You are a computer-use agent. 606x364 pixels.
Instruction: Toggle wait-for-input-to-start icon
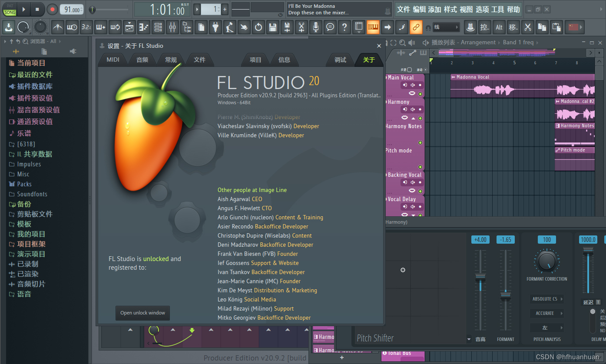[x=72, y=27]
